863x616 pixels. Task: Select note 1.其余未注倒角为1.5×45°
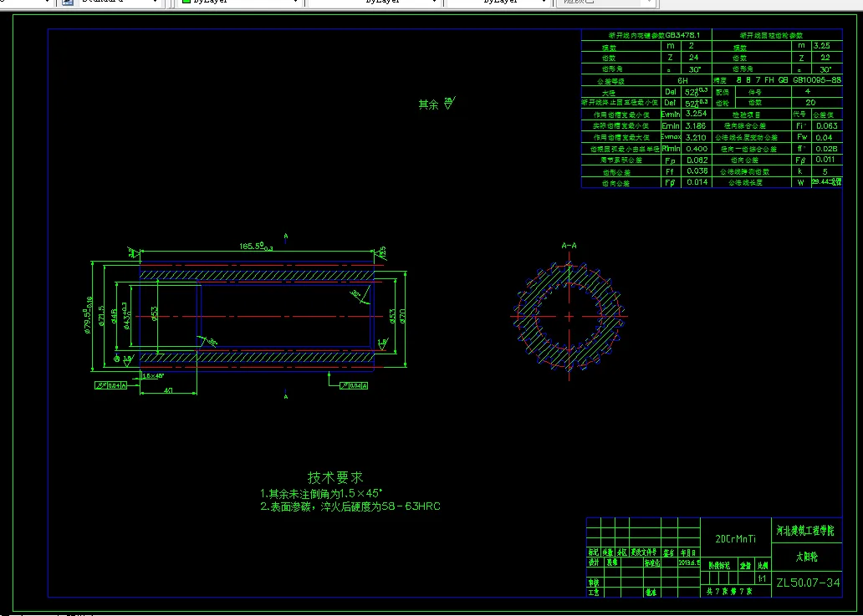[x=321, y=493]
